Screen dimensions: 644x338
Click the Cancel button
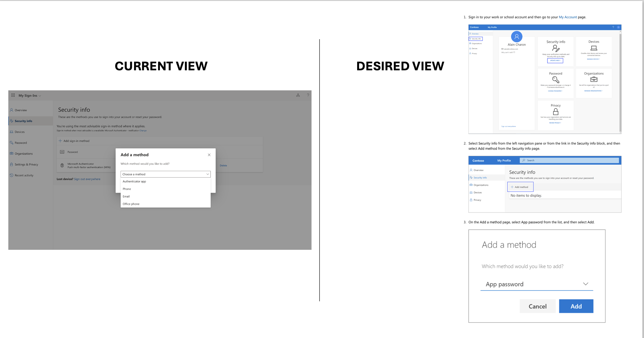coord(537,306)
